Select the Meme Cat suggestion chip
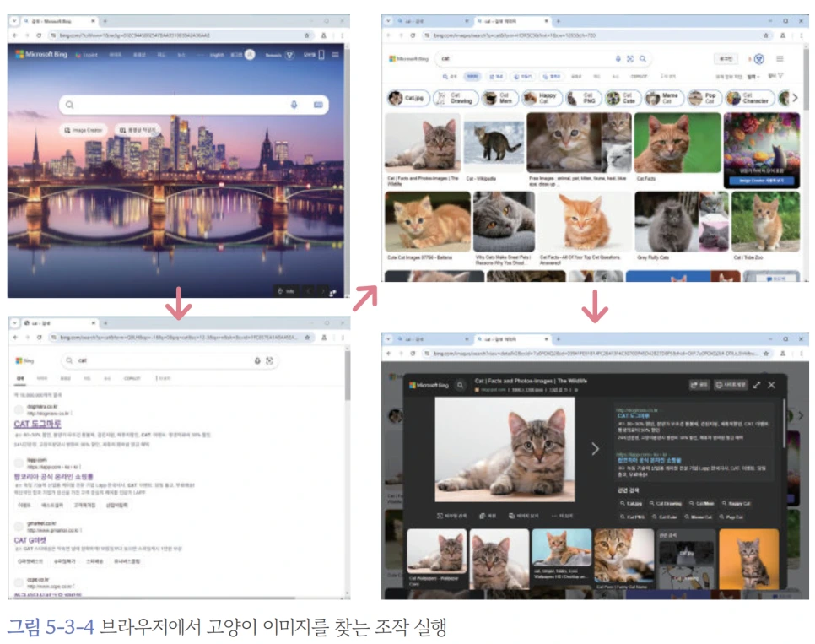 (x=663, y=98)
